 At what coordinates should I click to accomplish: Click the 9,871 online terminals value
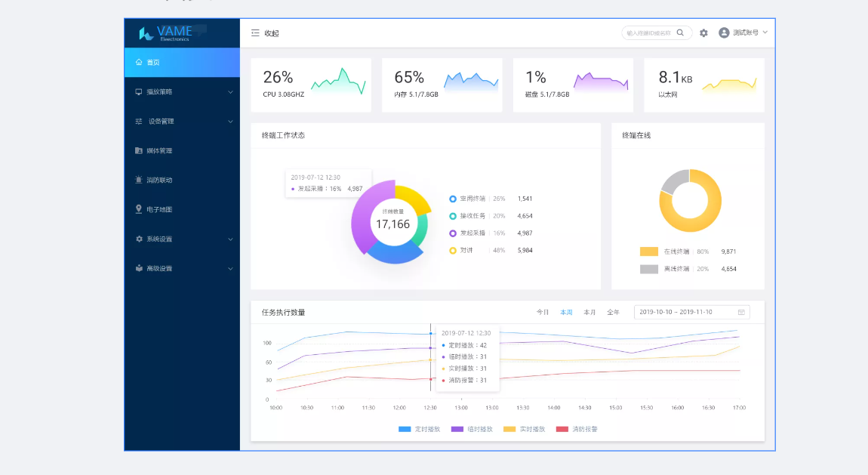tap(728, 252)
